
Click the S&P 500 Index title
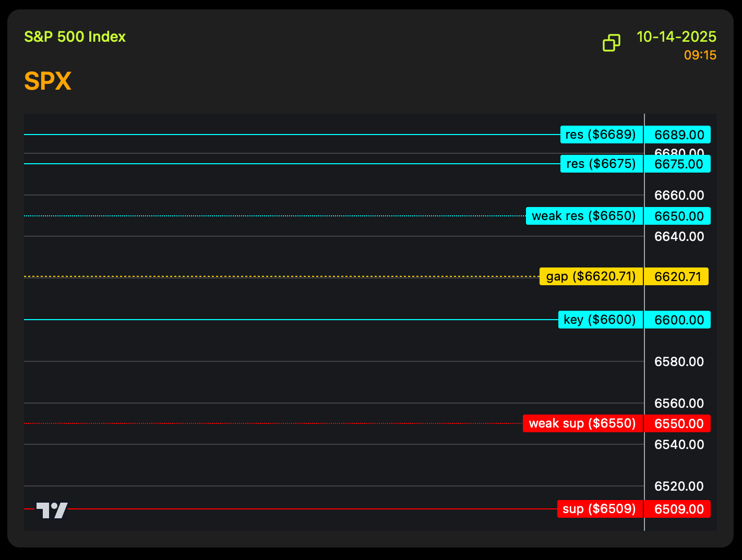pyautogui.click(x=75, y=37)
